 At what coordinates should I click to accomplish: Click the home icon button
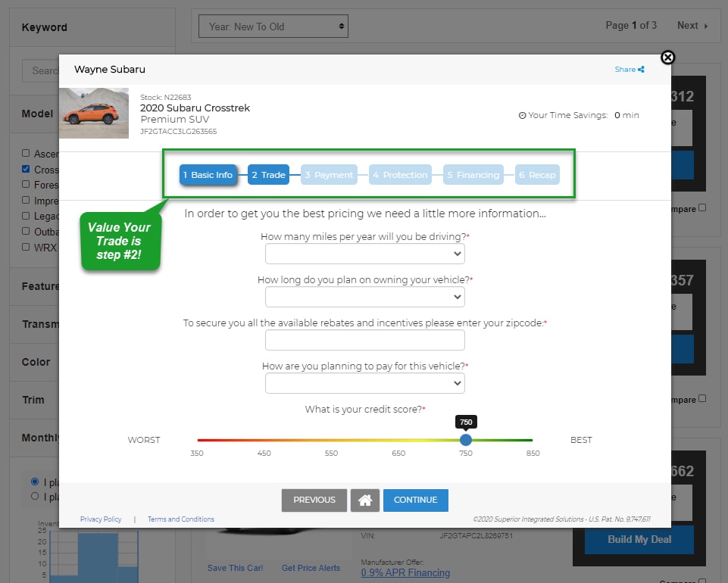tap(365, 500)
